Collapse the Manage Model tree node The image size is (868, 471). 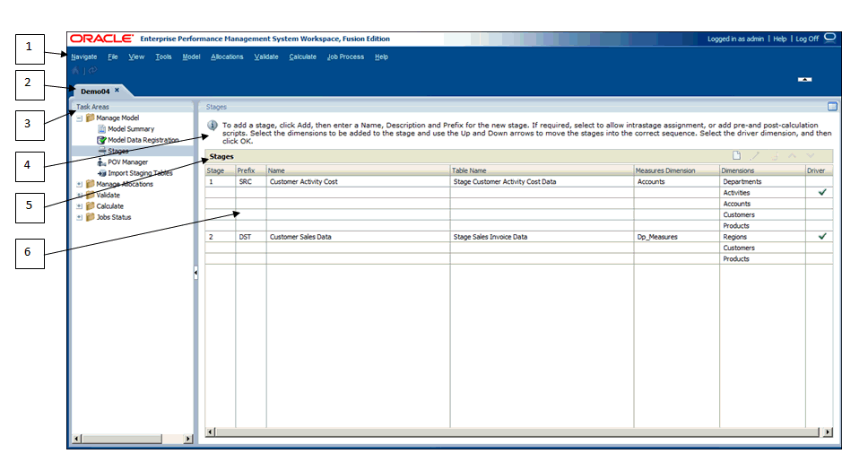[x=80, y=118]
